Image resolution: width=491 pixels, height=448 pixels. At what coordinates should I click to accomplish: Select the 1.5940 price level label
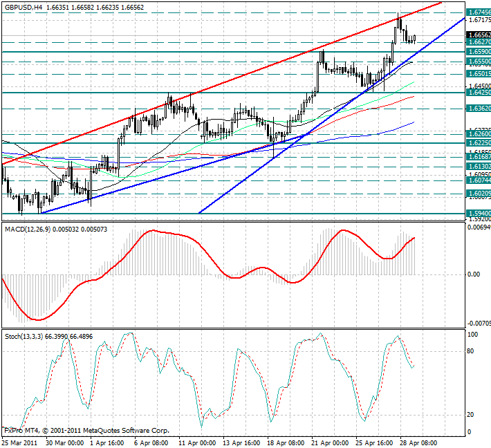[479, 214]
